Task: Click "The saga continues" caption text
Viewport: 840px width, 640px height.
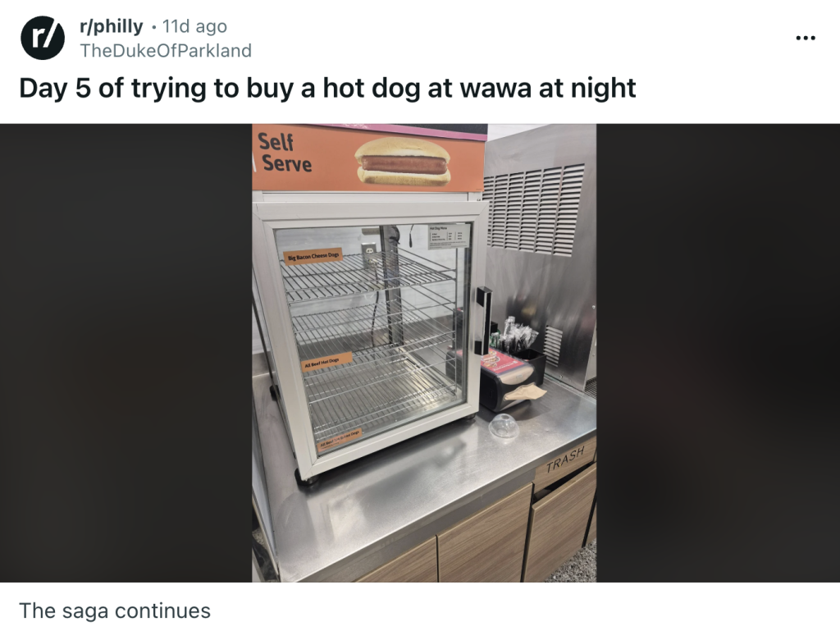Action: [115, 610]
